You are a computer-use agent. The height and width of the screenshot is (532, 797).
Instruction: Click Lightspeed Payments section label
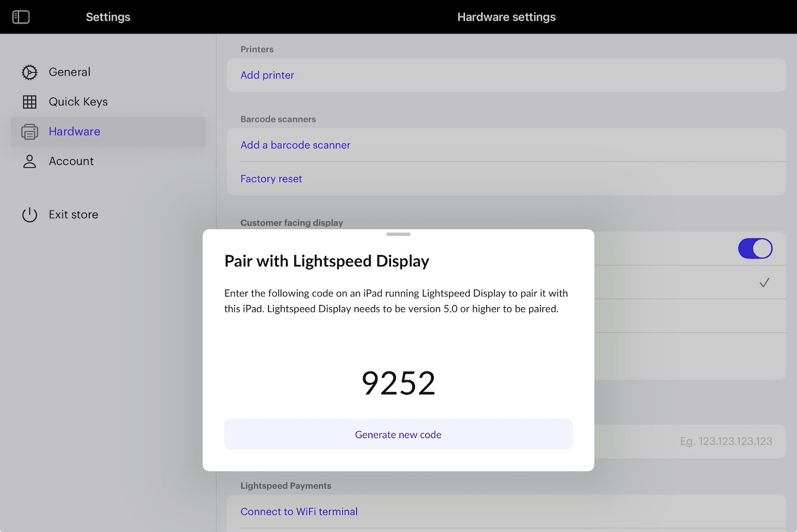pos(286,486)
